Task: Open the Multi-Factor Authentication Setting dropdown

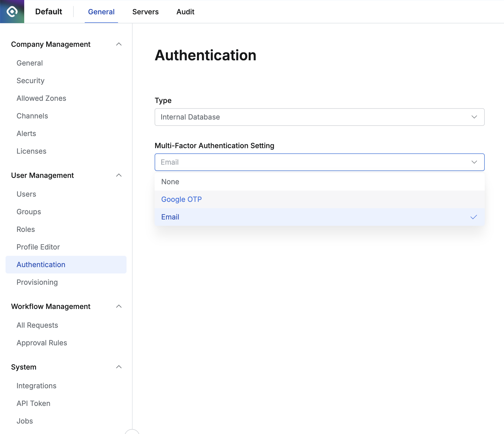Action: (x=319, y=162)
